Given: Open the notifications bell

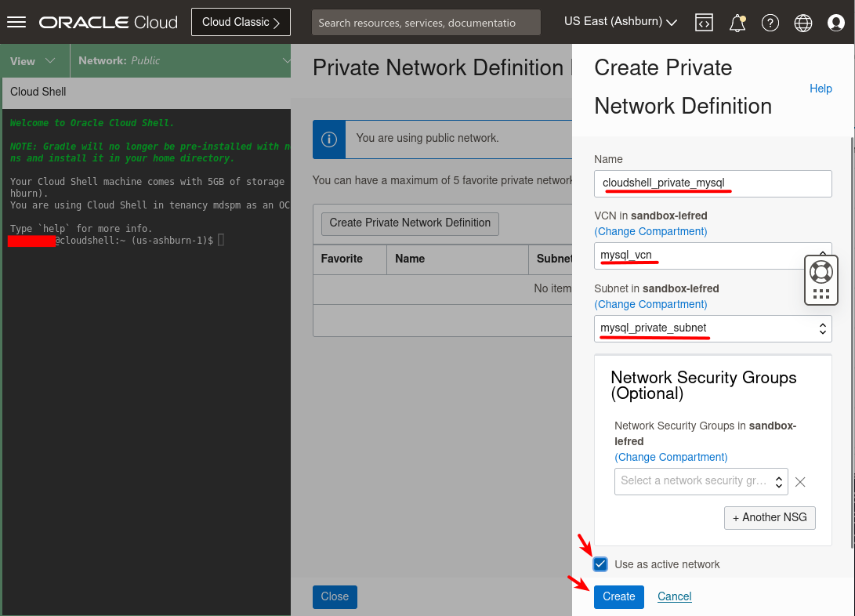Looking at the screenshot, I should 737,22.
